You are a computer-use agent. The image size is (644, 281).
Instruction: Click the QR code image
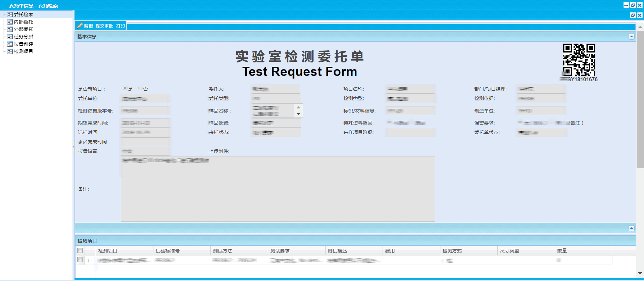(579, 60)
